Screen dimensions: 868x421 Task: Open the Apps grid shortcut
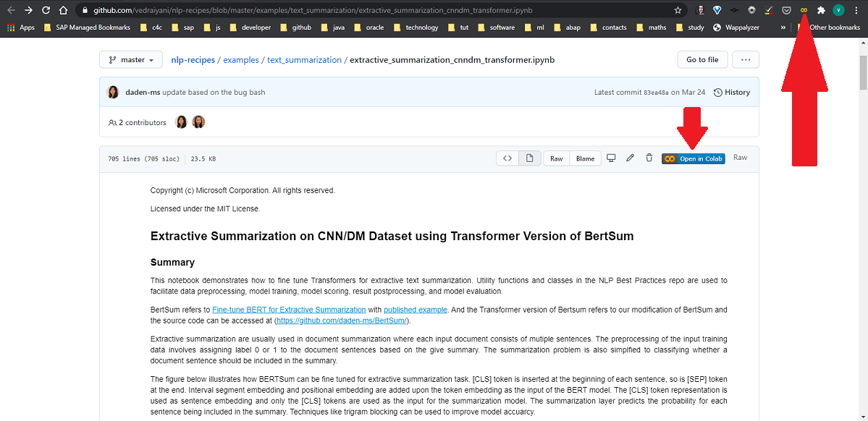(21, 27)
